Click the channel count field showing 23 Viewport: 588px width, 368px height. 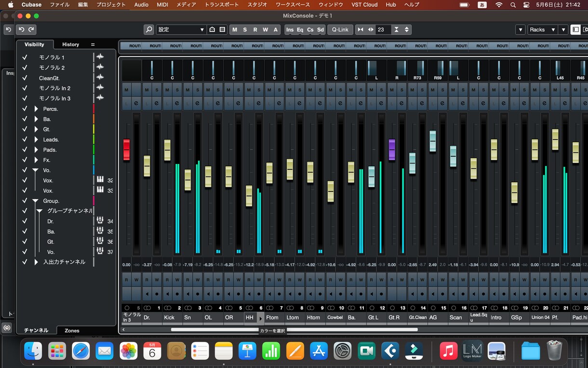point(384,29)
